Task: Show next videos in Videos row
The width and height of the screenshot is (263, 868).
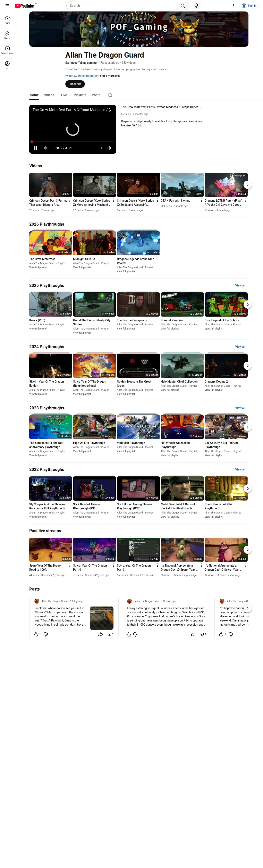Action: pyautogui.click(x=247, y=185)
